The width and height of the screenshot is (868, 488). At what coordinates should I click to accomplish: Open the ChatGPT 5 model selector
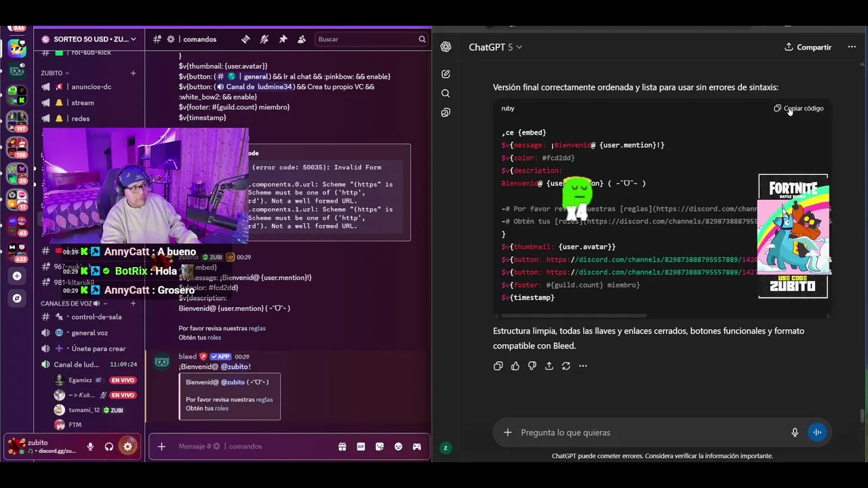tap(496, 47)
